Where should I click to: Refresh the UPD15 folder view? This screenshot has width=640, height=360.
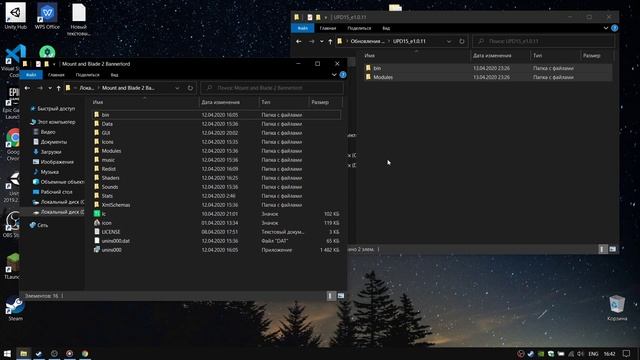pyautogui.click(x=462, y=41)
